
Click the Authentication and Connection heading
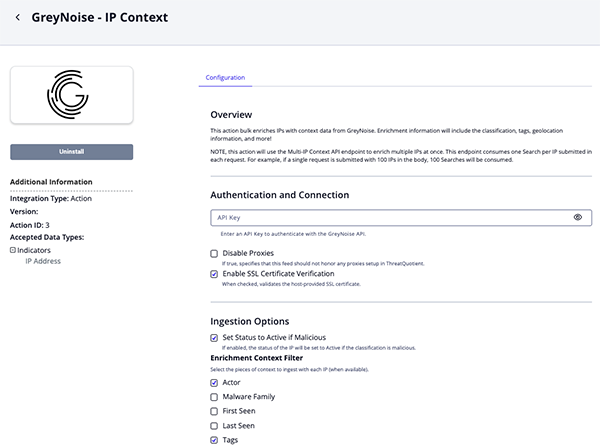280,195
